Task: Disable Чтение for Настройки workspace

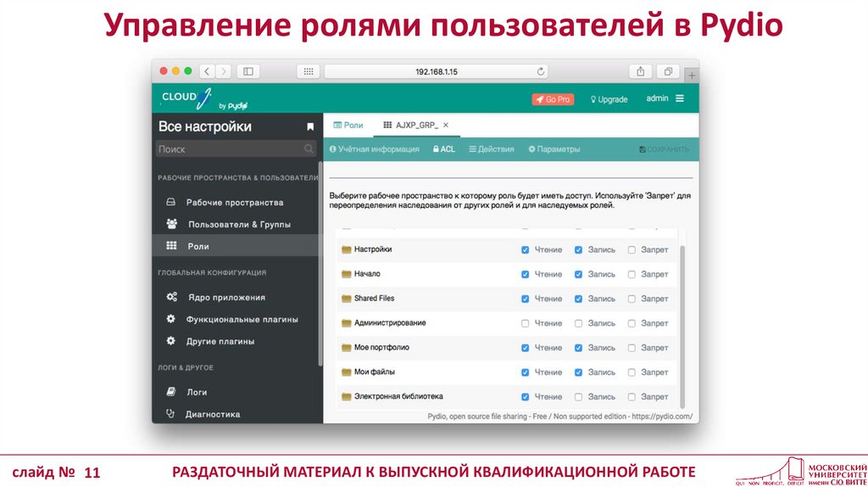Action: click(526, 250)
